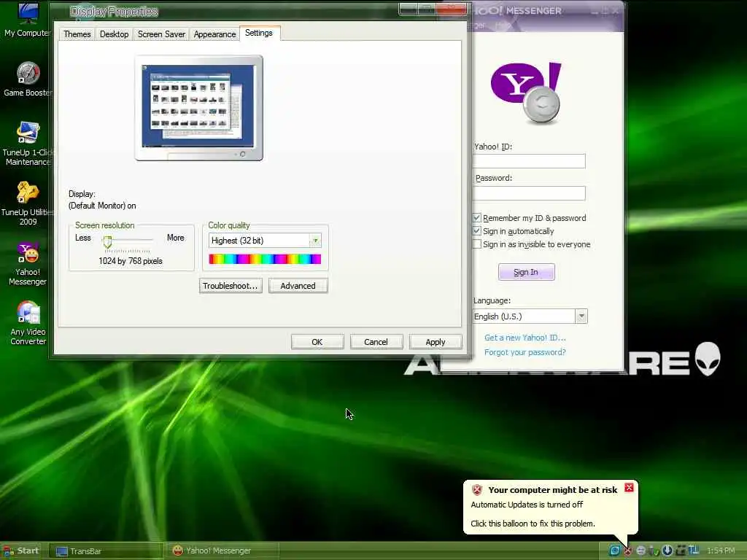The height and width of the screenshot is (560, 747).
Task: Click the red security shield tray icon
Action: pyautogui.click(x=628, y=551)
